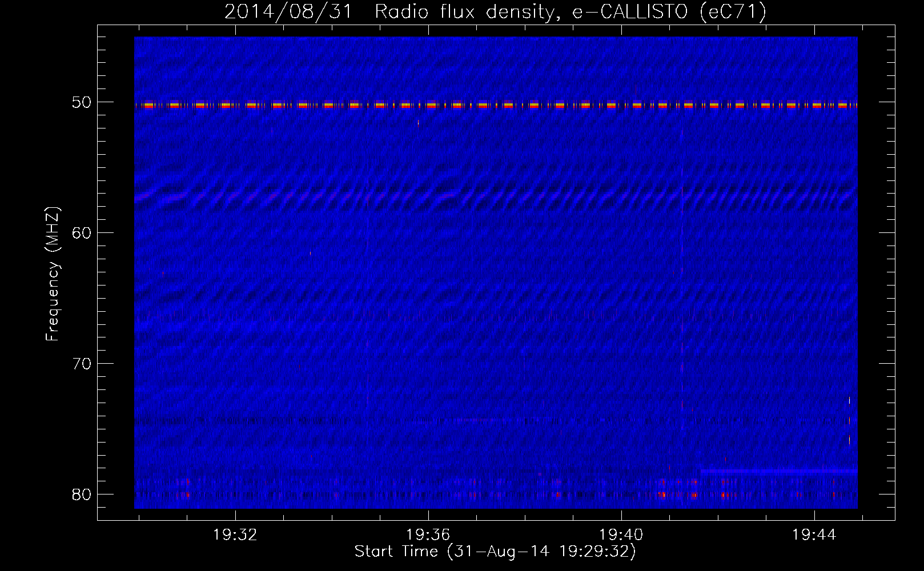Click the wavy purple band near 57 MHz
The image size is (924, 571).
pos(496,197)
